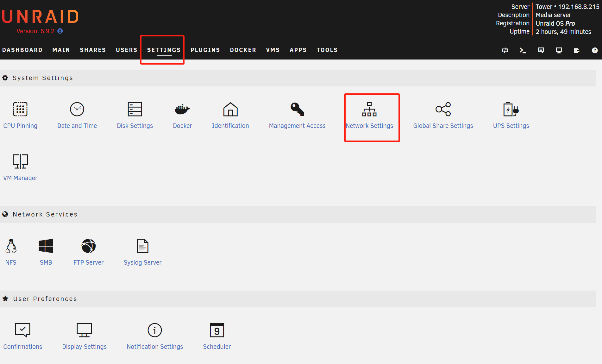Select the Tools tab
Viewport: 602px width, 364px height.
tap(327, 50)
